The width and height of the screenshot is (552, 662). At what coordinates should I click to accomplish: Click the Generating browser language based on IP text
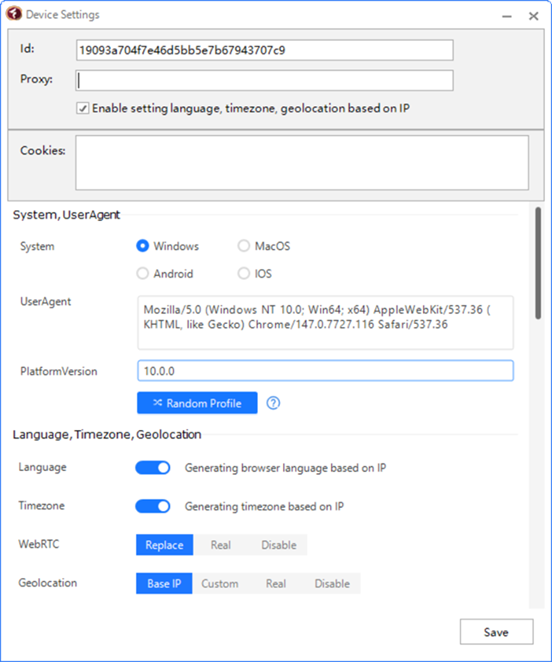[286, 468]
